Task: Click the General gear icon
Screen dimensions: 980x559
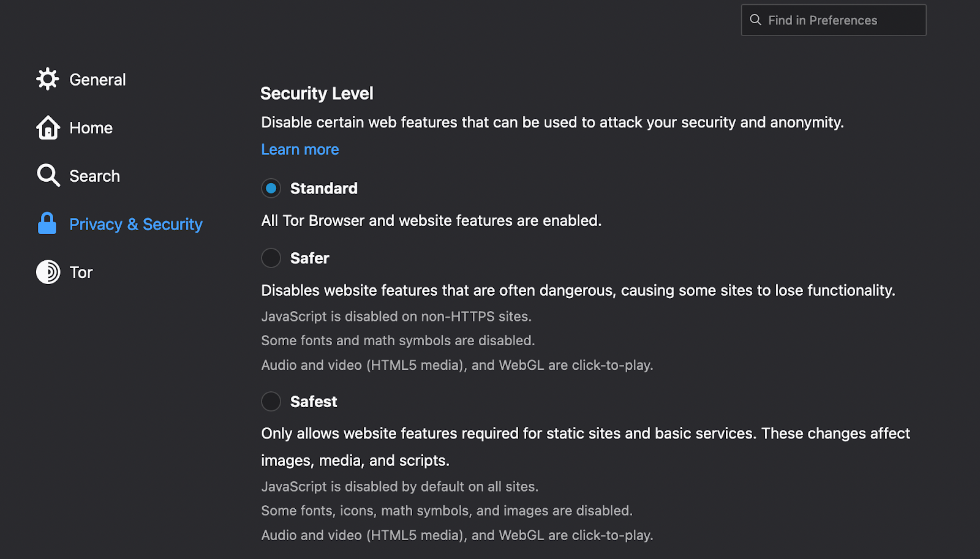Action: (48, 79)
